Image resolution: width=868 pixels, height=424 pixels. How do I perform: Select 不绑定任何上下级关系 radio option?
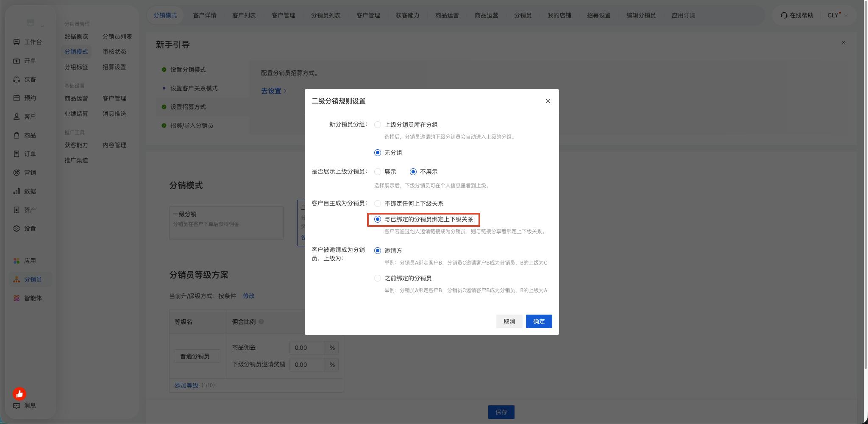pos(378,204)
